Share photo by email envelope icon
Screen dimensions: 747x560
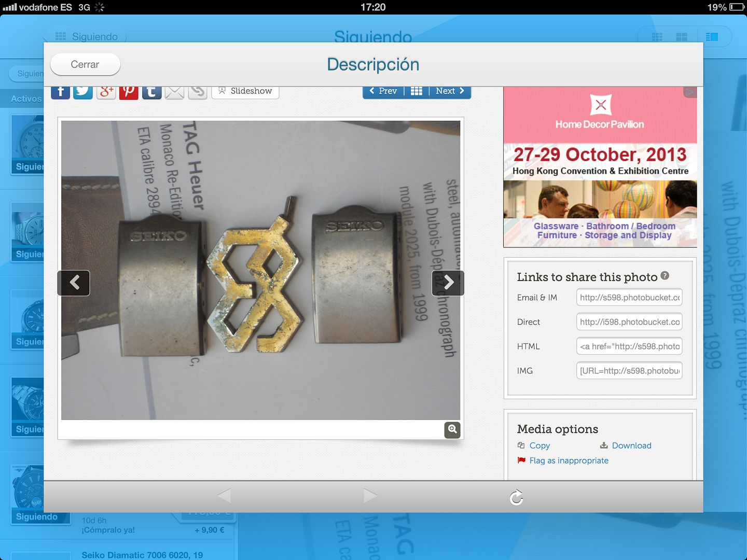click(x=174, y=92)
